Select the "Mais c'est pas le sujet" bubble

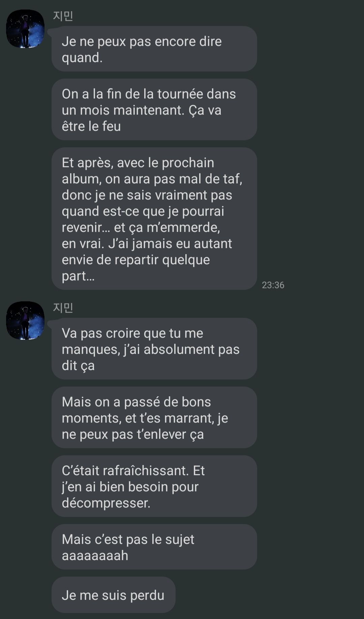click(x=154, y=547)
